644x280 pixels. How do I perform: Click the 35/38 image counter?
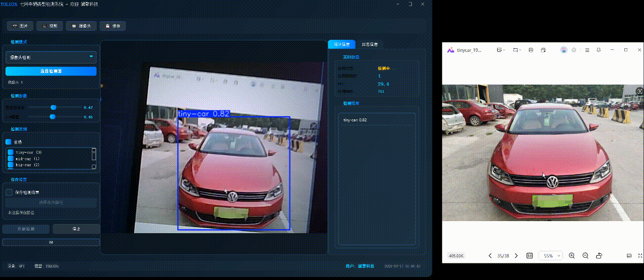pyautogui.click(x=503, y=256)
